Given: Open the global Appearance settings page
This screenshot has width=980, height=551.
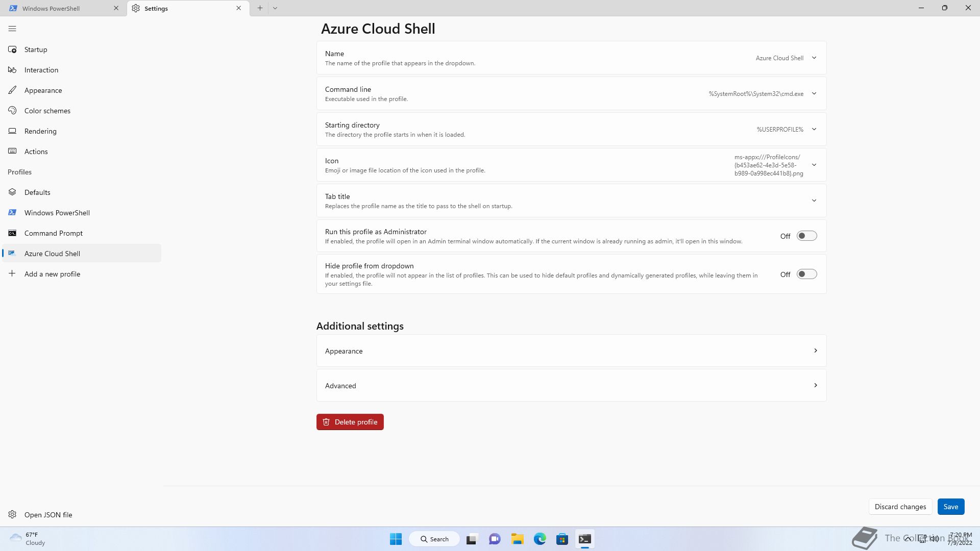Looking at the screenshot, I should [82, 90].
